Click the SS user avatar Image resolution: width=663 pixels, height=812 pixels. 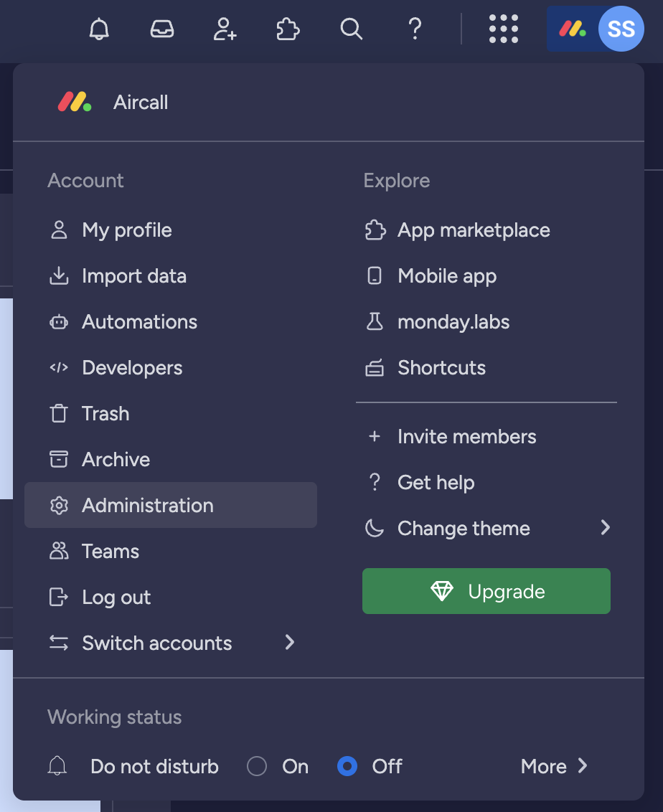(x=621, y=29)
